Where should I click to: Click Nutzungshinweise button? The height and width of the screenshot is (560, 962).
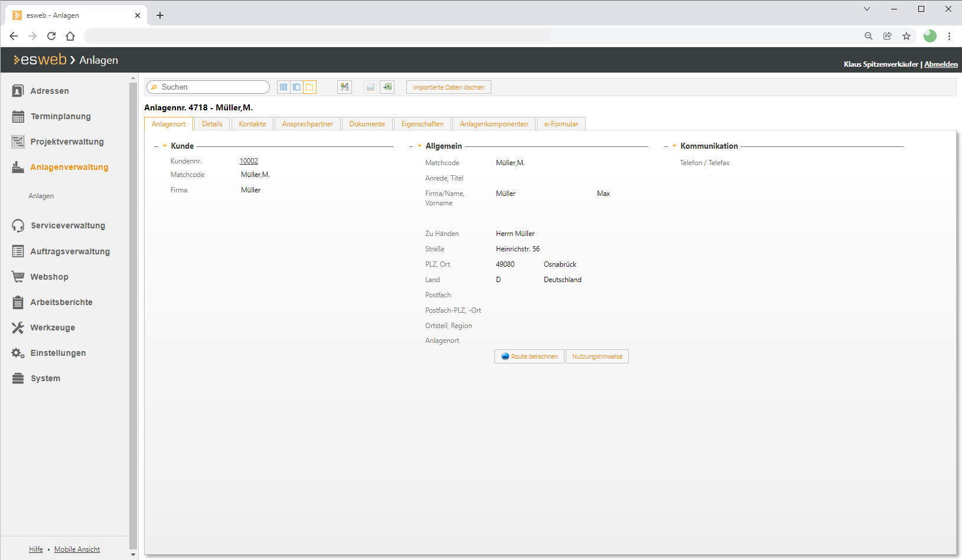[x=597, y=356]
